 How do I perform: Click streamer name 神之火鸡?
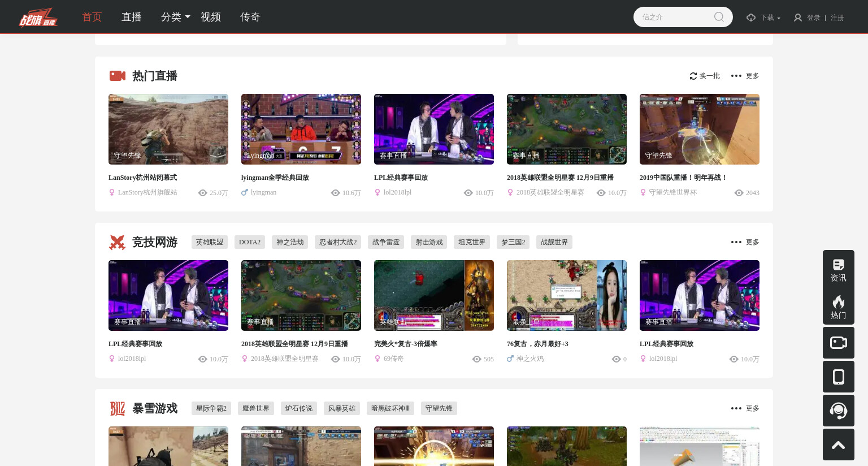[x=530, y=359]
